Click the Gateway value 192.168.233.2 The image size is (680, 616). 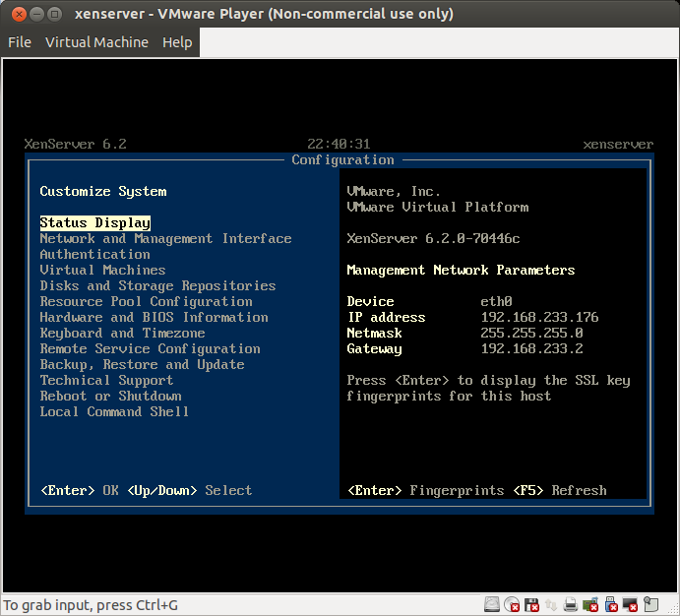(531, 349)
